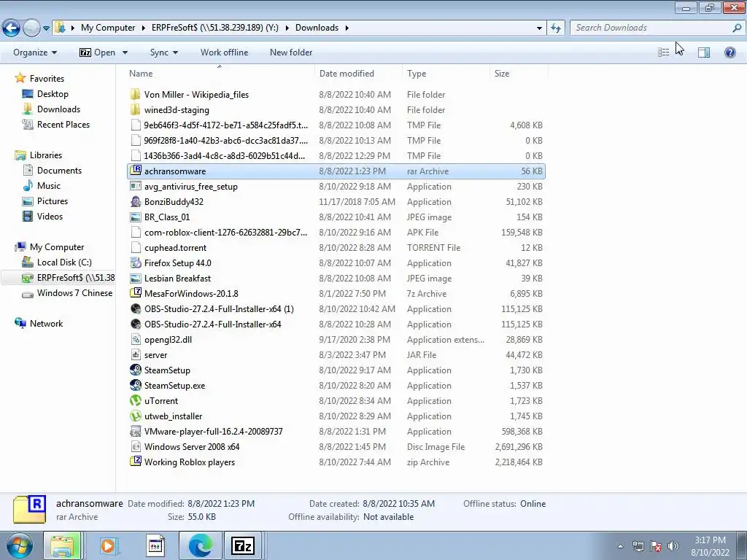Sort by Name column header
The height and width of the screenshot is (560, 747).
[x=141, y=74]
